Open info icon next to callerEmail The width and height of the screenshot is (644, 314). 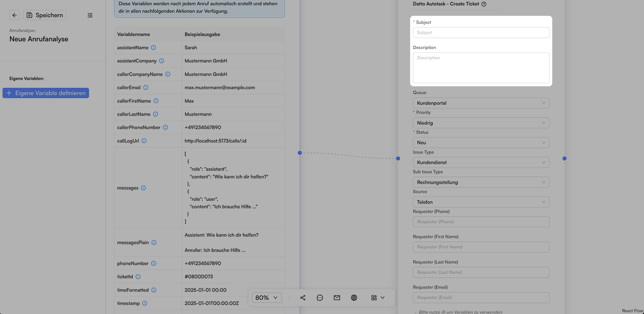coord(146,88)
